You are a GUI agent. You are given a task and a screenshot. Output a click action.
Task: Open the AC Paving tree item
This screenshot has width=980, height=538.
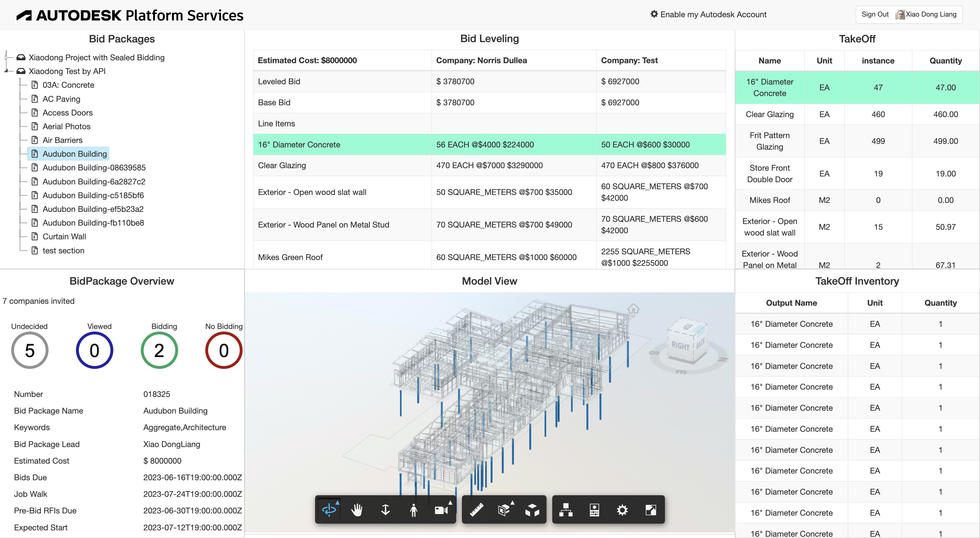61,99
